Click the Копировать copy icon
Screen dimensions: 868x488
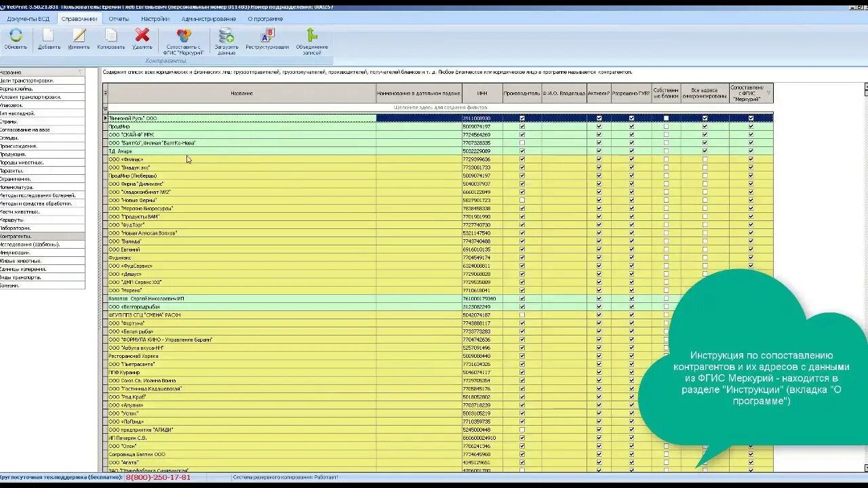[x=111, y=35]
